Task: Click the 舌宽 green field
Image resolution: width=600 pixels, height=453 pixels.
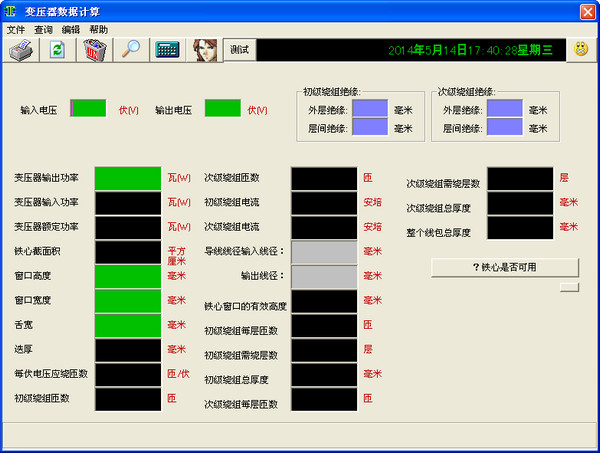Action: (128, 326)
